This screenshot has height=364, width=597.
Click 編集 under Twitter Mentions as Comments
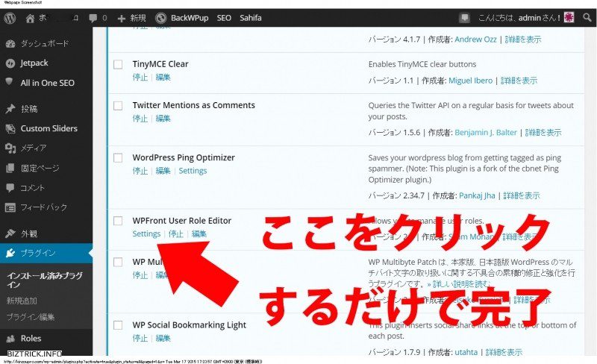(x=163, y=119)
